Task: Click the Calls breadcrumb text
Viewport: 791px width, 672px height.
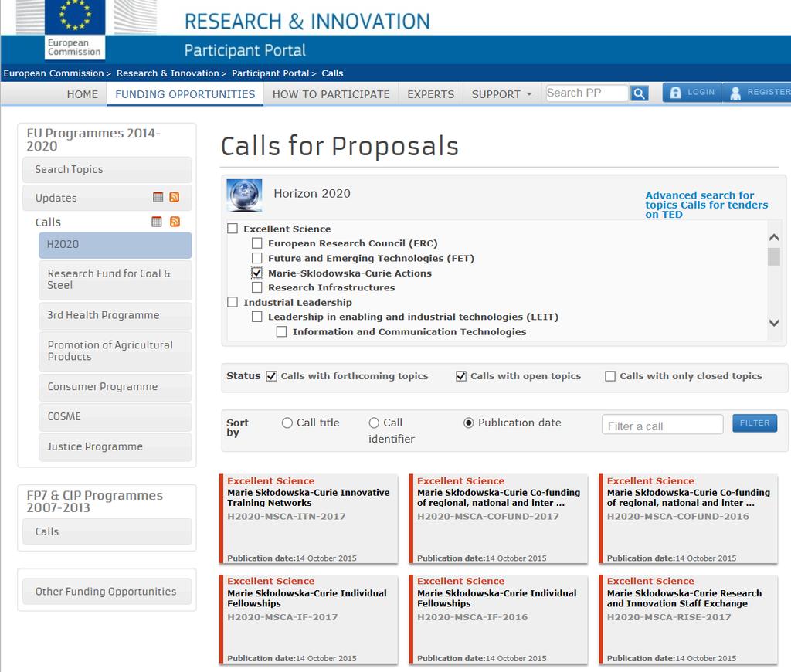Action: point(332,73)
